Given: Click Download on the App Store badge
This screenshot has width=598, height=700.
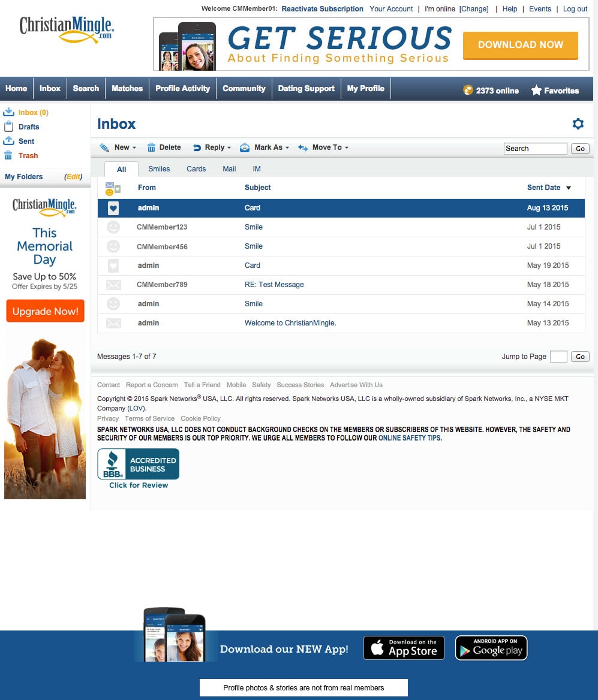Looking at the screenshot, I should (x=404, y=648).
